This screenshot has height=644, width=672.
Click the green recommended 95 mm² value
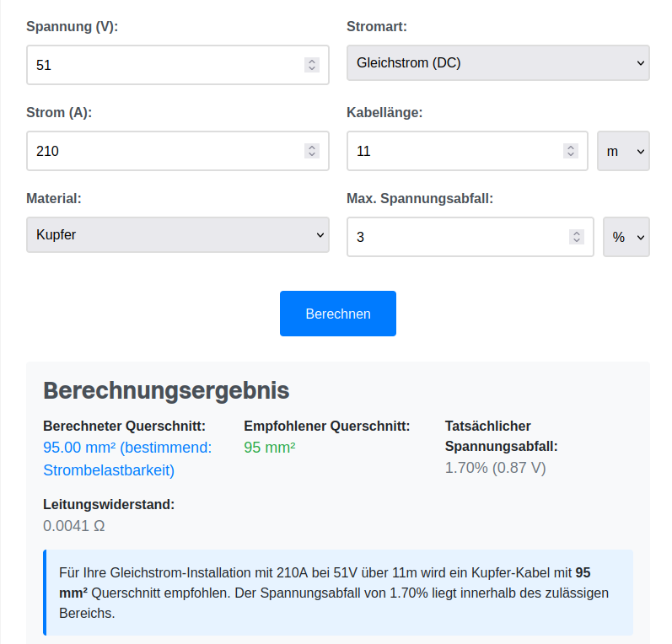pyautogui.click(x=270, y=448)
